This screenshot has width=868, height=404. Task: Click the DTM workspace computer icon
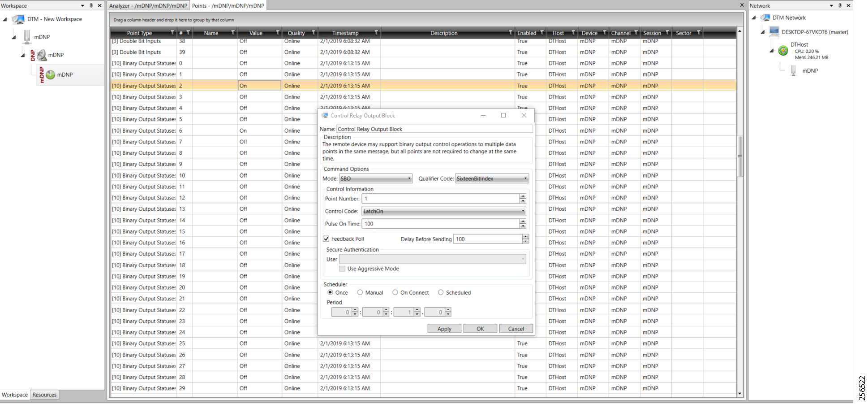(x=18, y=19)
